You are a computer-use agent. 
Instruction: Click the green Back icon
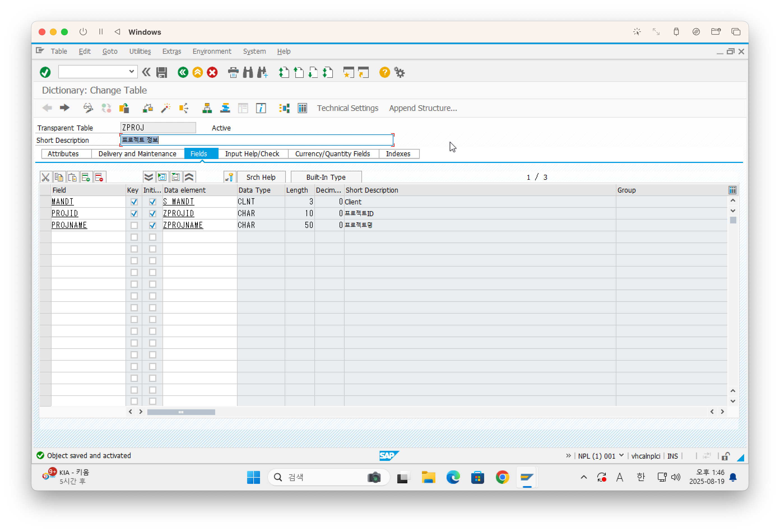tap(183, 72)
